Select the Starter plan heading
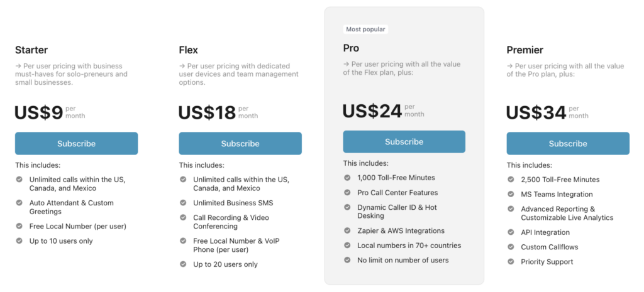 pyautogui.click(x=31, y=50)
